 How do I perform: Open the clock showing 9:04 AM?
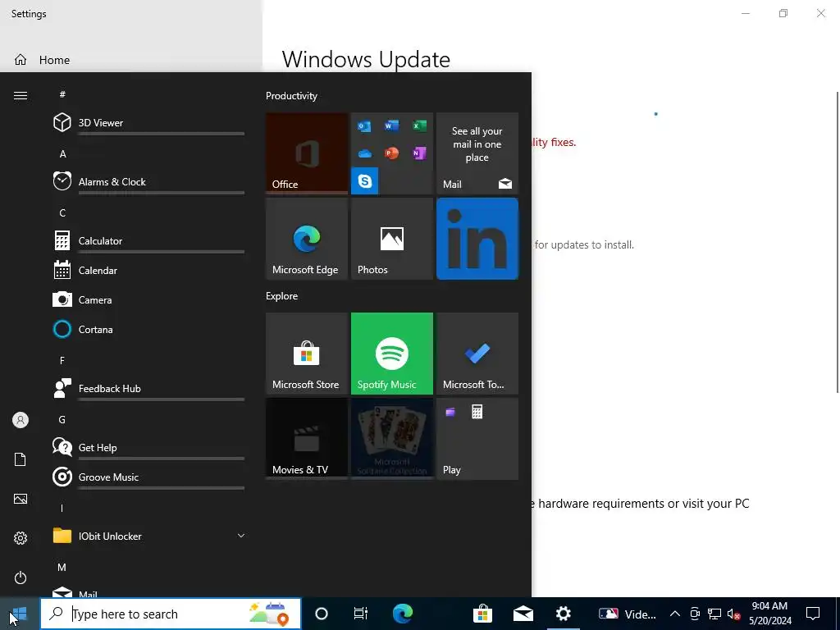pos(769,614)
